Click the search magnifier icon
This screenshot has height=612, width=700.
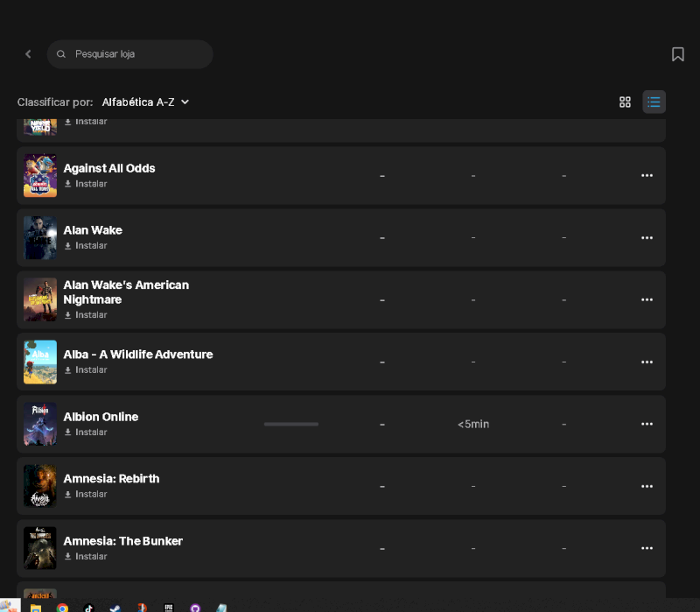[x=61, y=54]
